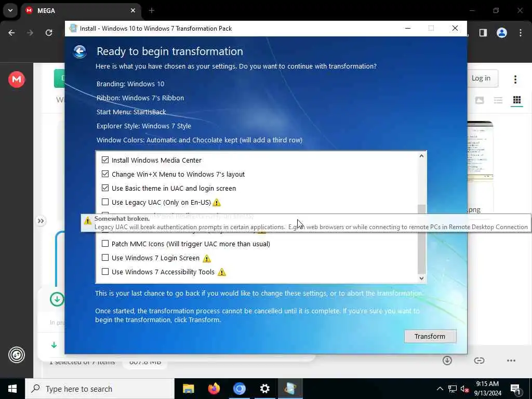This screenshot has width=532, height=399.
Task: Click MEGA circular icon at sidebar bottom
Action: 16,355
